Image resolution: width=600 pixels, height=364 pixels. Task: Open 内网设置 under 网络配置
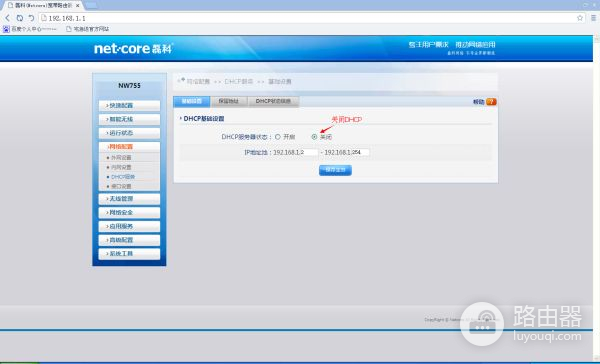point(121,167)
